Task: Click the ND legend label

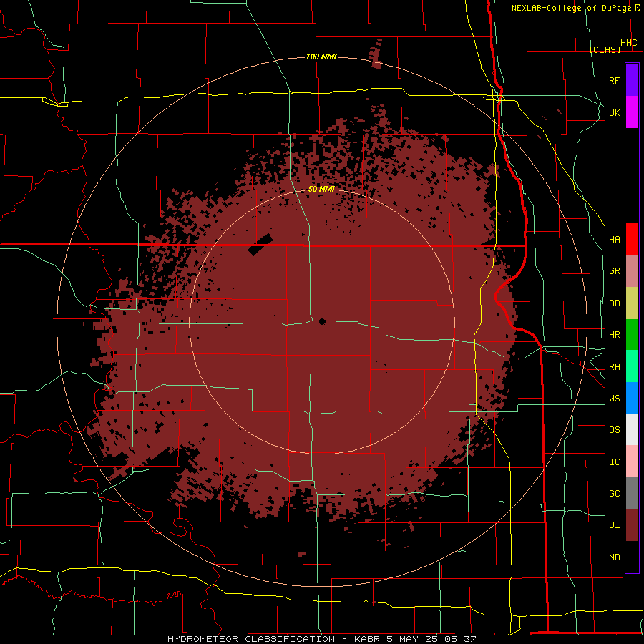Action: [x=614, y=557]
